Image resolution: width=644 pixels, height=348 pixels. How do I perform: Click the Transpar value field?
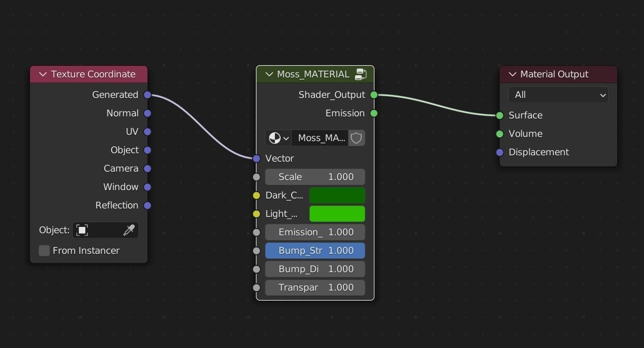(315, 287)
